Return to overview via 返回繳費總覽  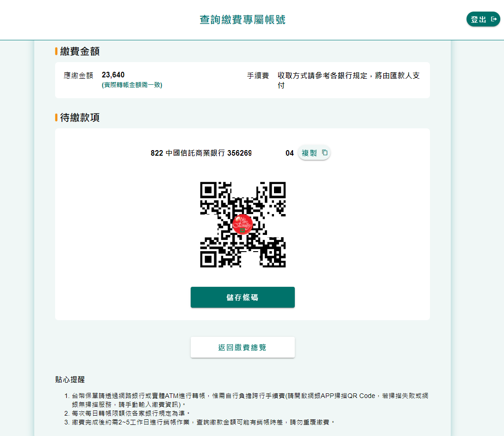(243, 347)
